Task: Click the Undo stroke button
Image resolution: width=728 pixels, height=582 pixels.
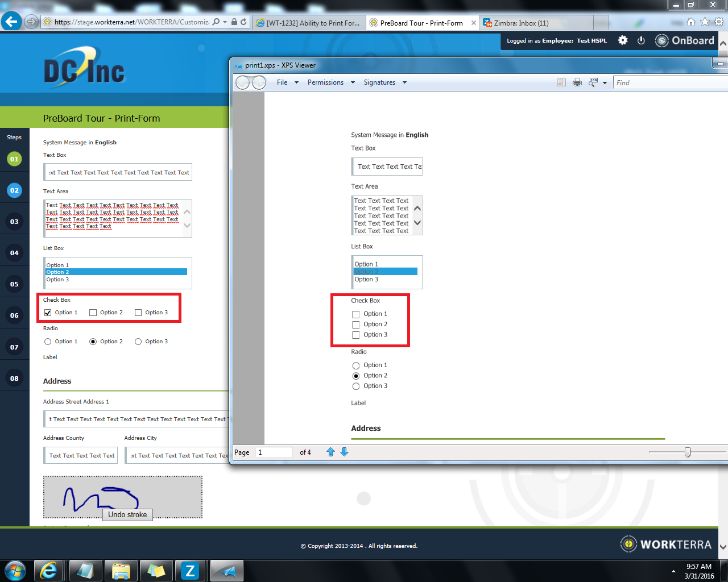Action: (x=127, y=514)
